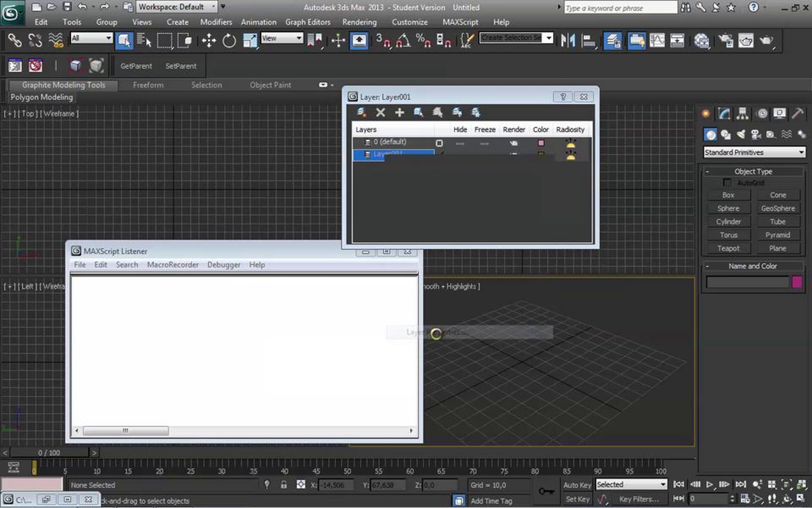The width and height of the screenshot is (812, 508).
Task: Click the 0 (default) layer color swatch
Action: pos(541,143)
